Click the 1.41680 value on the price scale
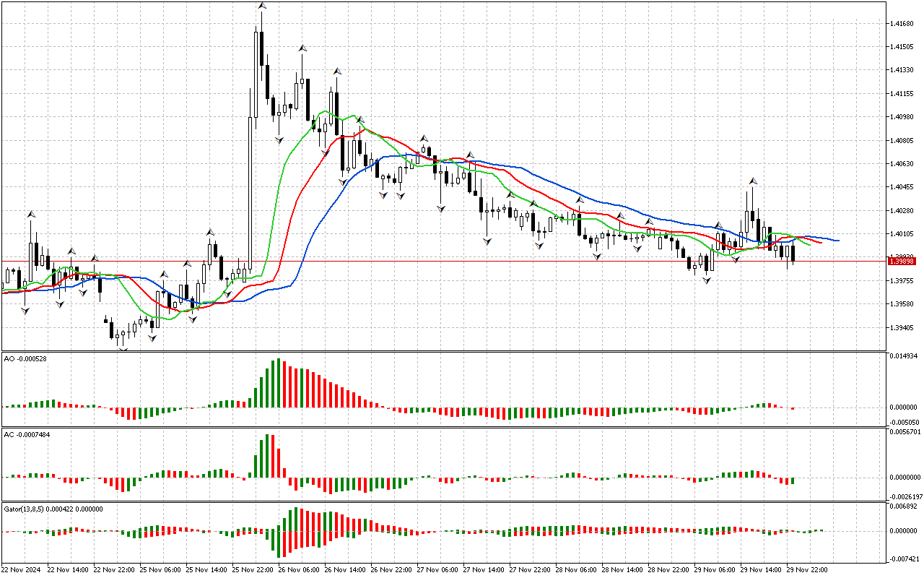This screenshot has width=924, height=578. pos(902,24)
